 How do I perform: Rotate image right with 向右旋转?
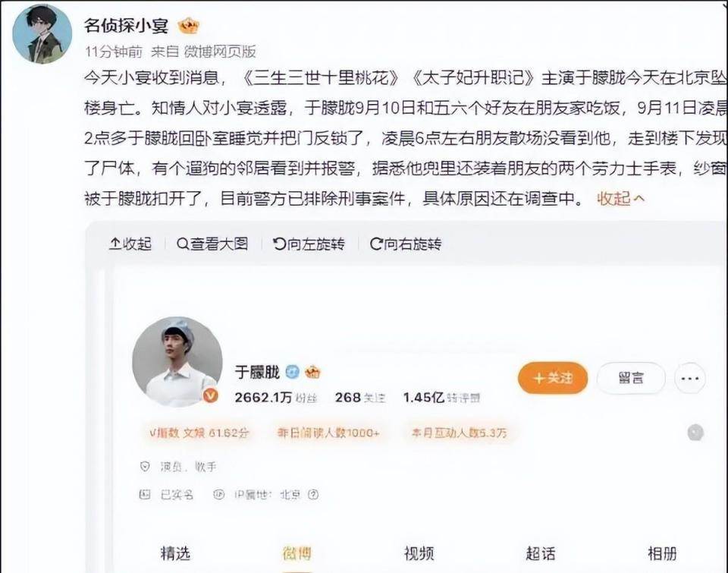pos(406,244)
